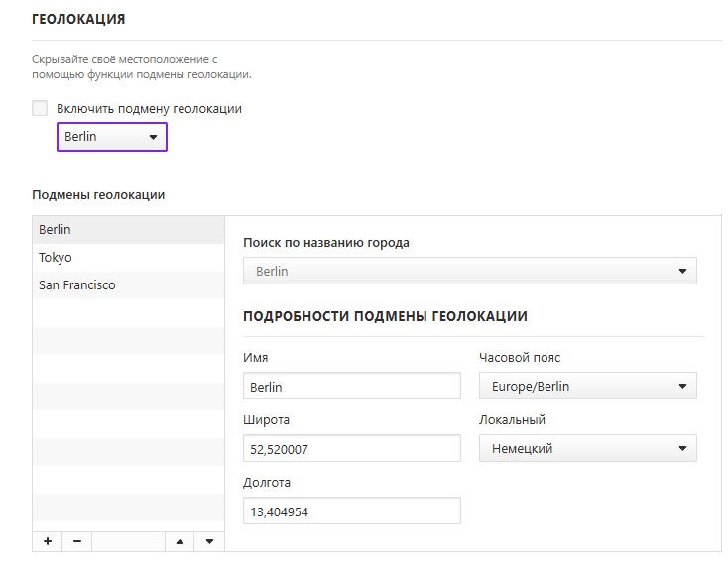Click the Долгота longitude input field

(x=351, y=511)
